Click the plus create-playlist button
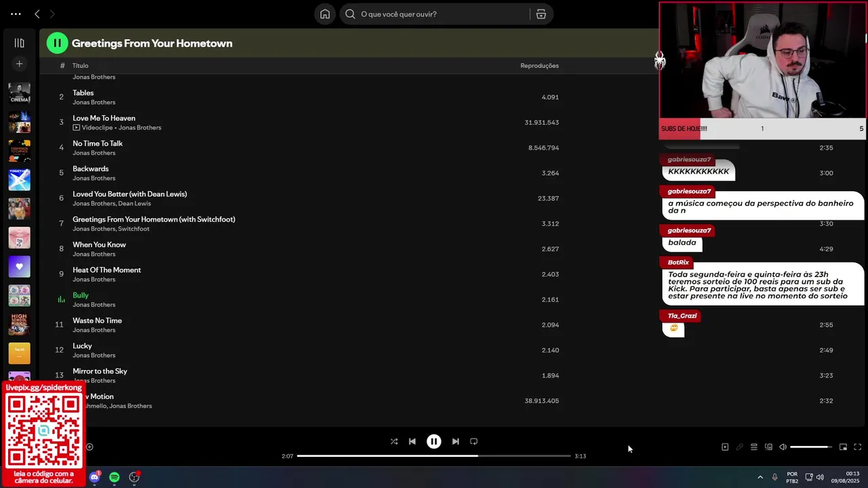The height and width of the screenshot is (488, 868). (x=19, y=64)
